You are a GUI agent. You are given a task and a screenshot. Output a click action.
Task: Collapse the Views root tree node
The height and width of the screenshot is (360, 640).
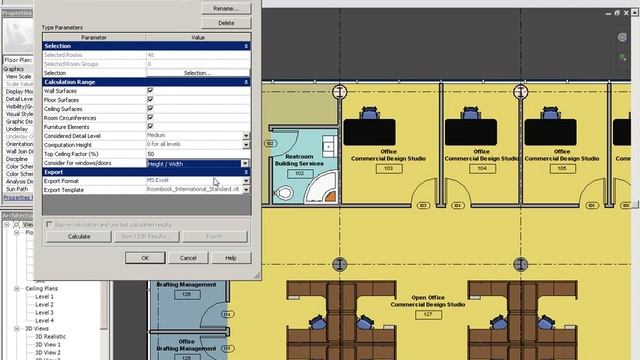click(x=7, y=224)
